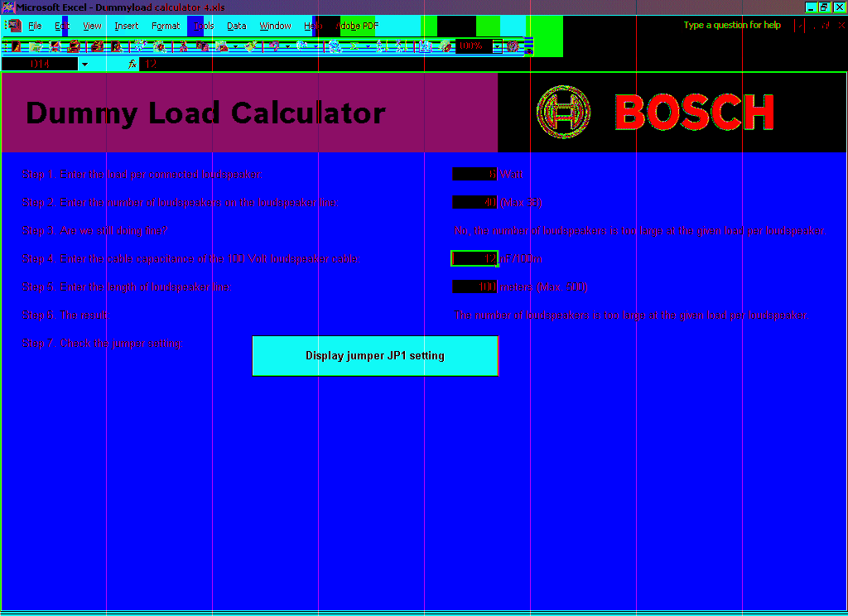Open the View menu
This screenshot has height=616, width=848.
[x=92, y=26]
